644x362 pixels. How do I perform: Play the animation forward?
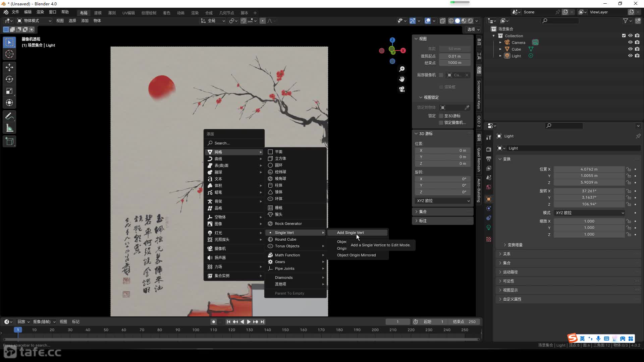249,322
